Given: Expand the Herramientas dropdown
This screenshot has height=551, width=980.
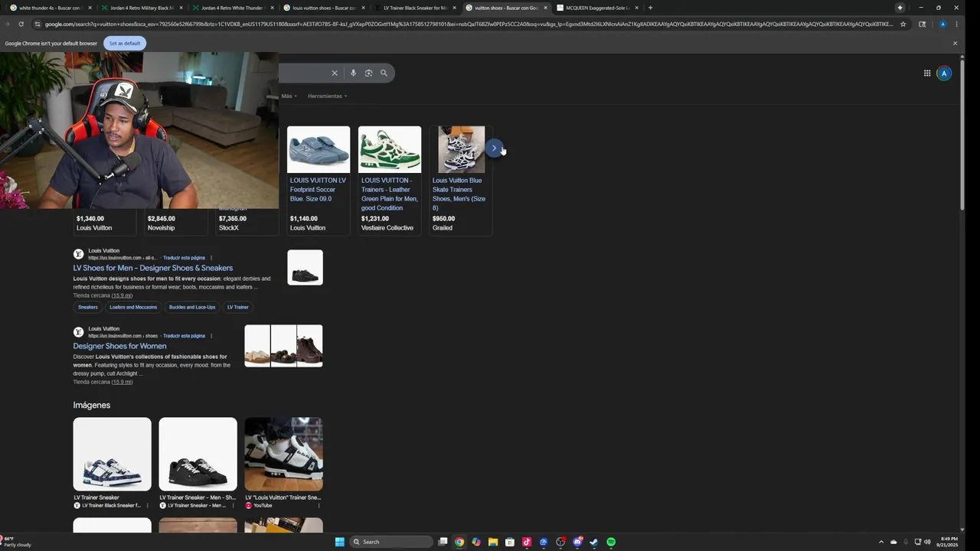Looking at the screenshot, I should (x=327, y=96).
